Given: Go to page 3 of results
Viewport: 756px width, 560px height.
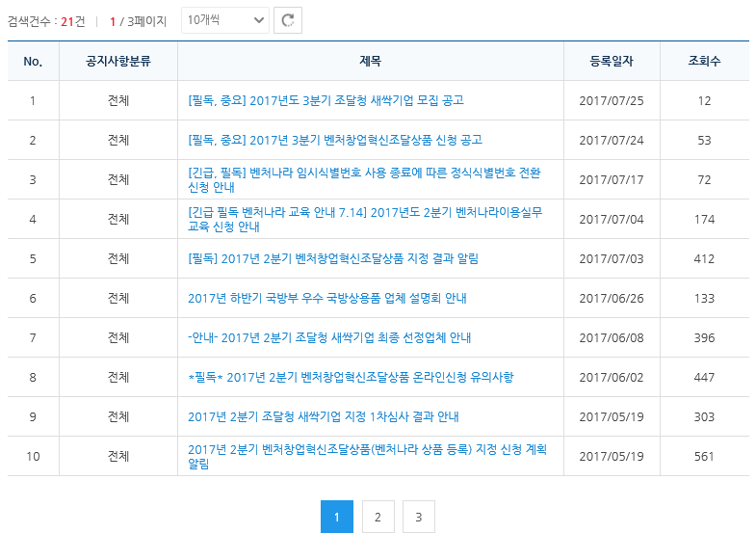Looking at the screenshot, I should click(x=419, y=518).
